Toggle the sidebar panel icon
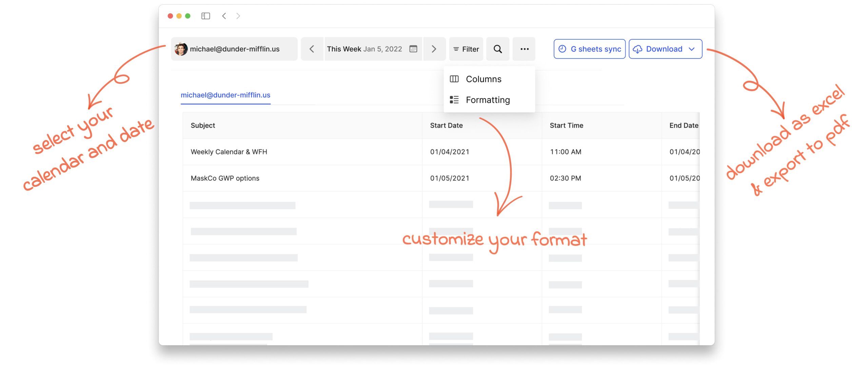868x367 pixels. point(205,16)
